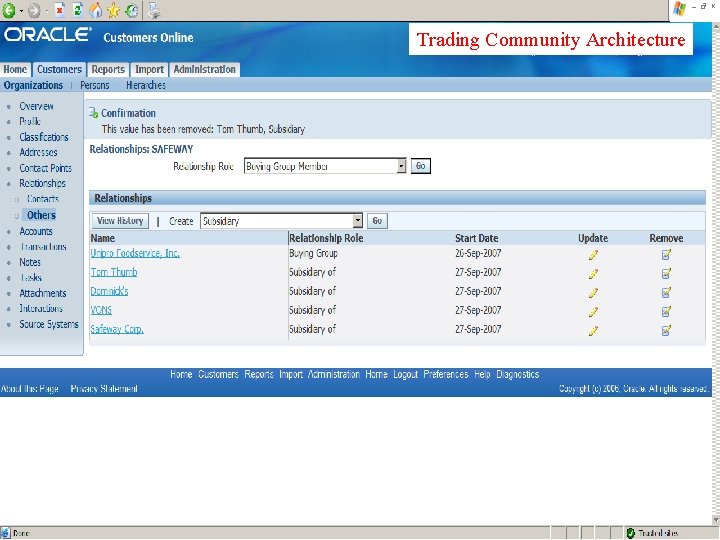Open the Back button history dropdown arrow
The image size is (720, 540).
21,11
